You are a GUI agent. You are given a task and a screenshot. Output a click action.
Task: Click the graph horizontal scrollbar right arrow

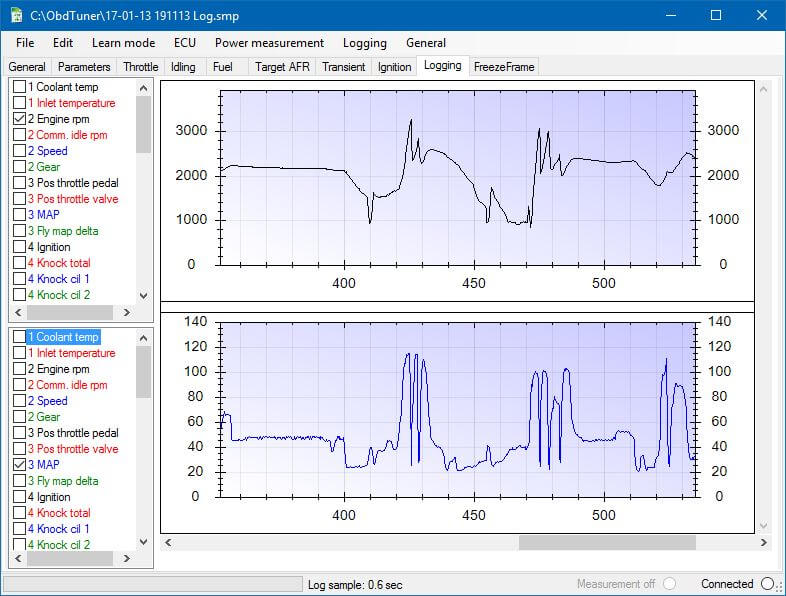[x=764, y=542]
